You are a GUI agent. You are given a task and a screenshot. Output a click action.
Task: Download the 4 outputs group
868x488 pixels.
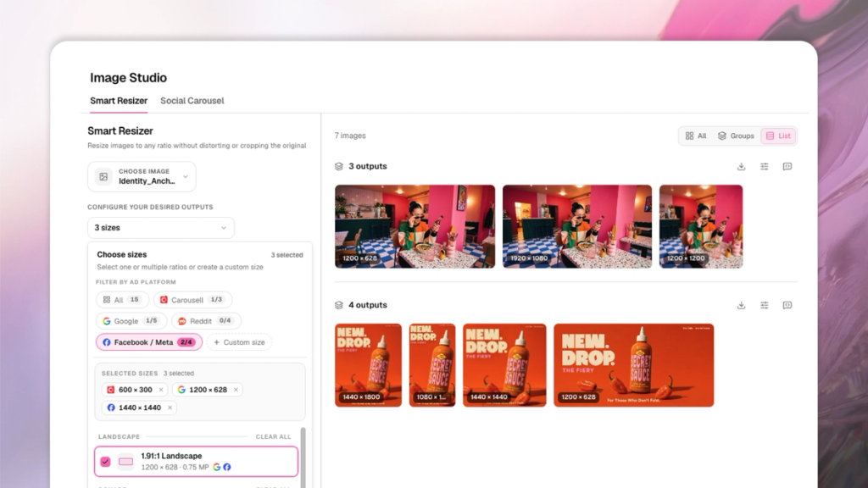point(741,305)
